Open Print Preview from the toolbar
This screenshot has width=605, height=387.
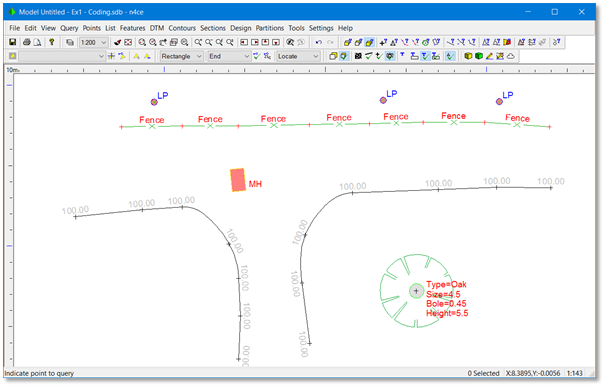pyautogui.click(x=37, y=42)
